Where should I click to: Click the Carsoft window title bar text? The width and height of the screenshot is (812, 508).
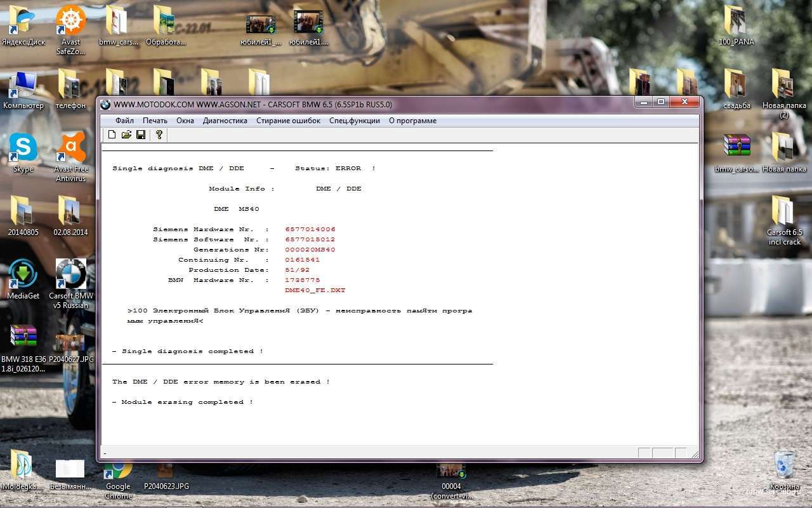tap(253, 104)
